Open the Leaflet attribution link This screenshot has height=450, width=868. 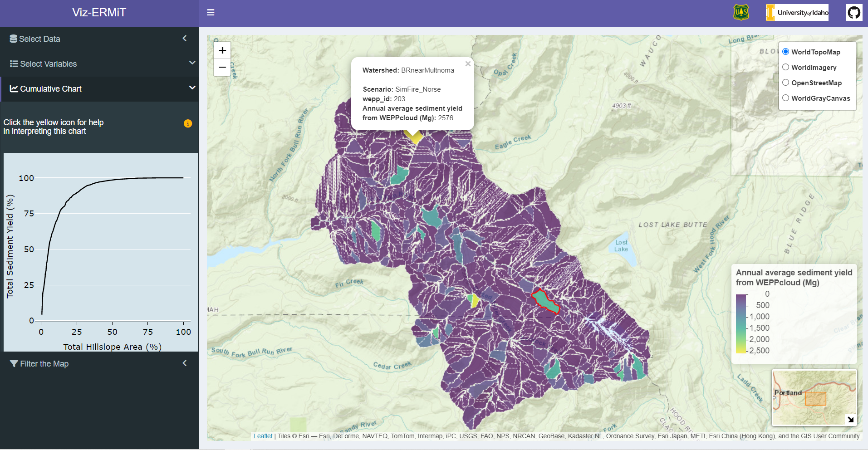click(263, 436)
